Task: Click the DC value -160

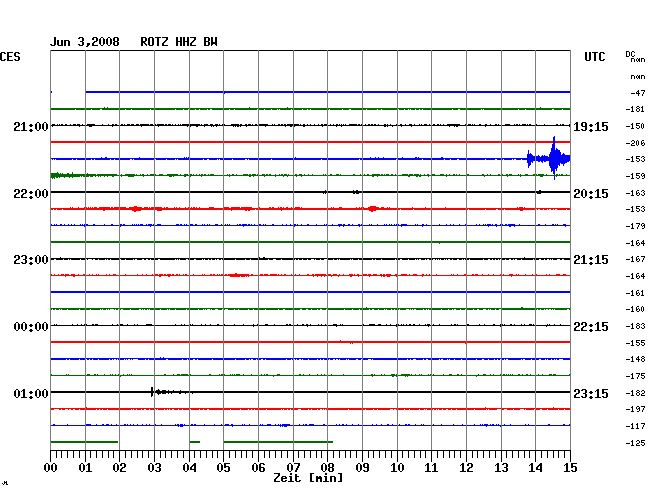Action: point(635,309)
